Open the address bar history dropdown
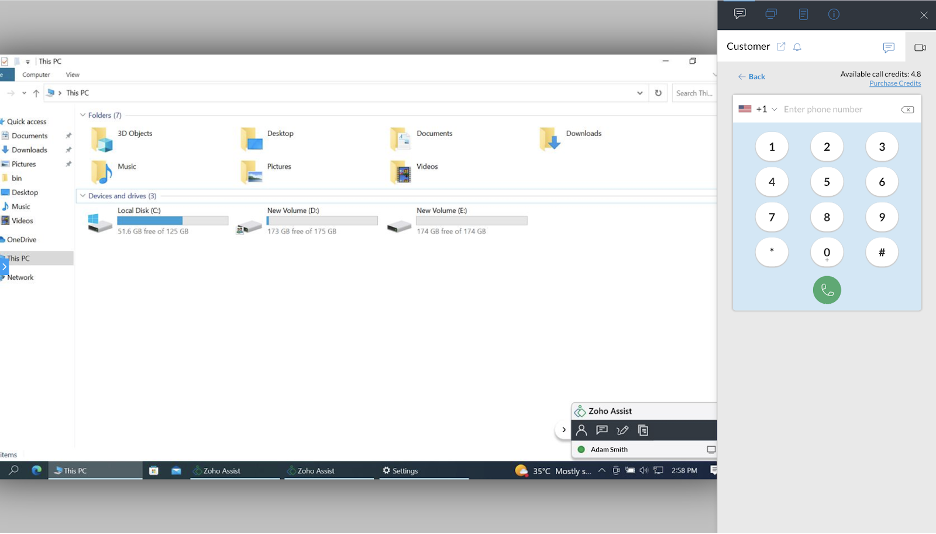 [x=639, y=93]
